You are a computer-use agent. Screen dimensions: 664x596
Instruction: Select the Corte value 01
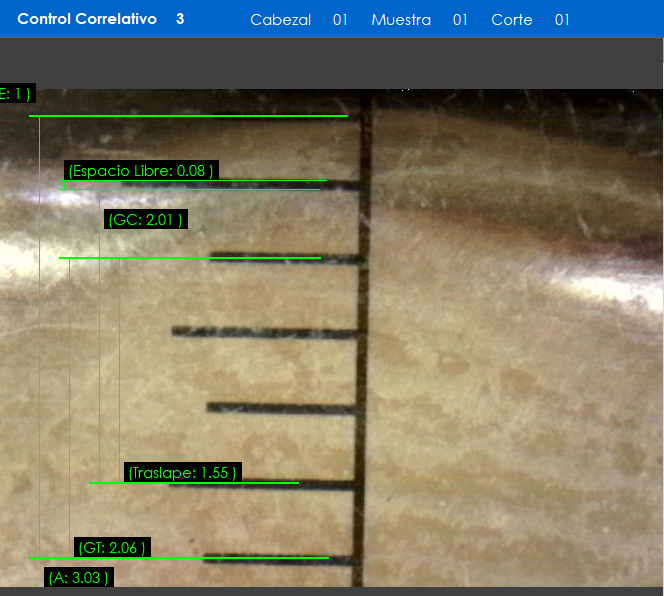point(562,20)
